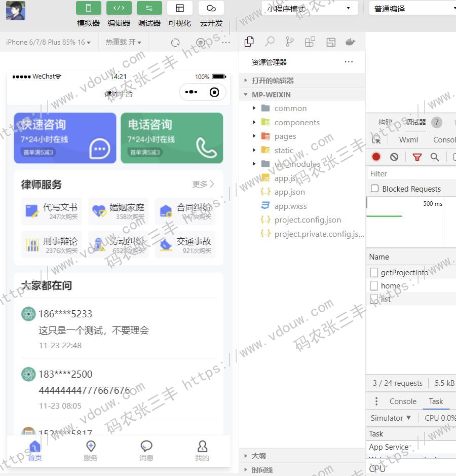Open the Cloud Development icon
Image resolution: width=456 pixels, height=476 pixels.
coord(211,8)
